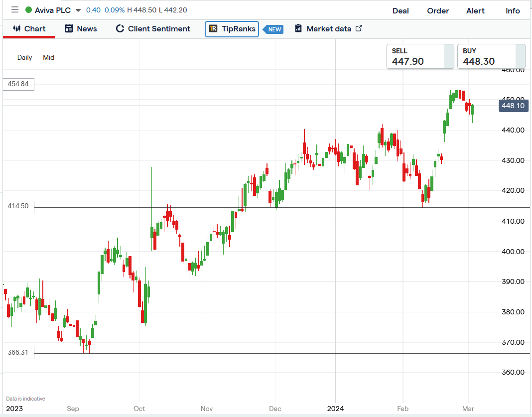
Task: Click the 2023 date axis label
Action: pos(14,409)
